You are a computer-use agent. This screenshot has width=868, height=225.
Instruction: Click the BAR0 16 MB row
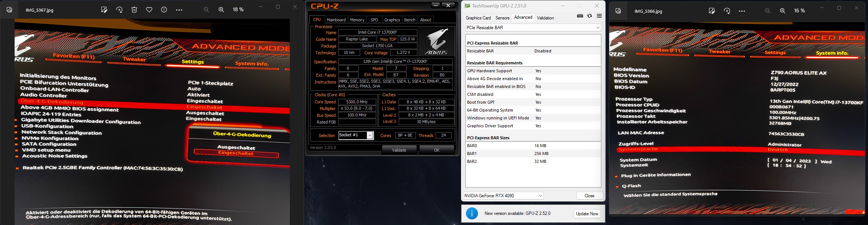coord(533,146)
